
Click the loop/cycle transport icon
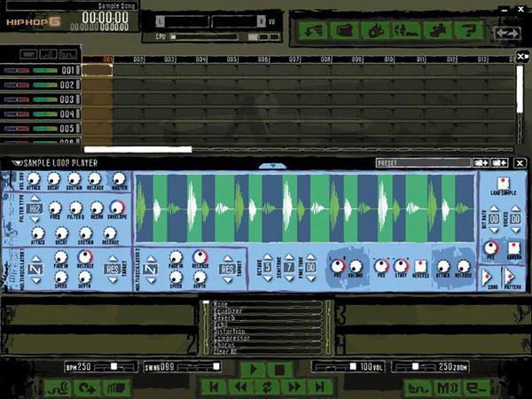click(266, 387)
